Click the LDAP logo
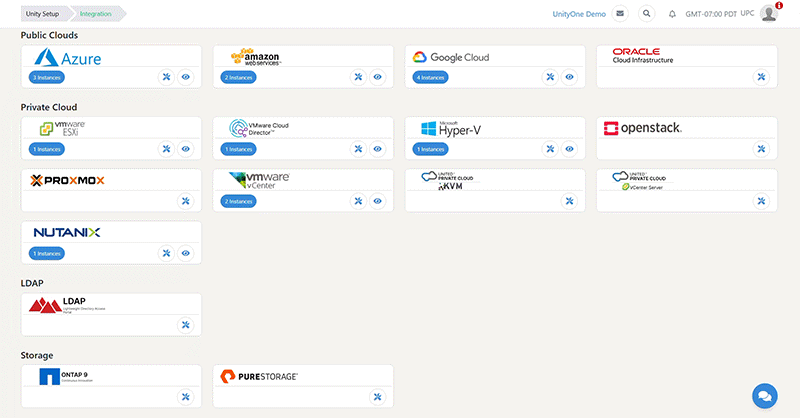 tap(67, 305)
